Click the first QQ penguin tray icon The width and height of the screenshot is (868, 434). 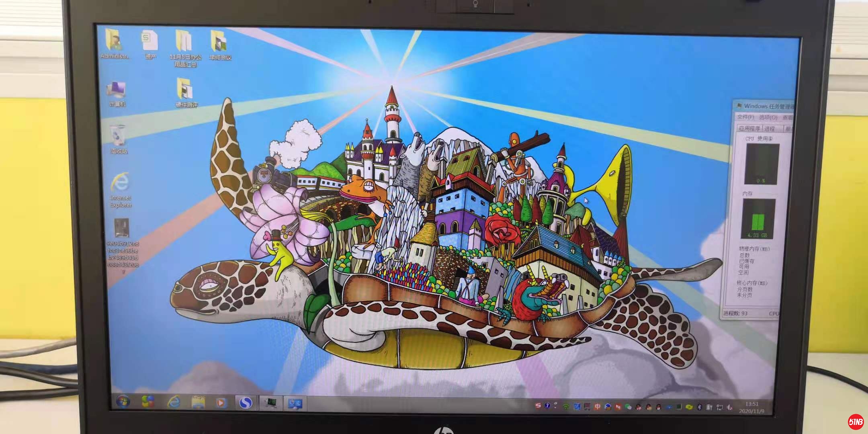639,407
